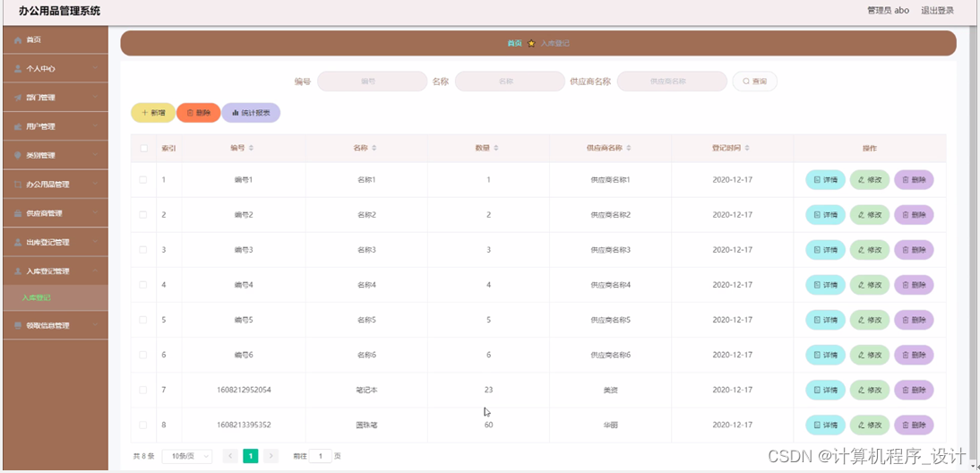Click the supplier cell 美资
The image size is (980, 473).
click(610, 390)
